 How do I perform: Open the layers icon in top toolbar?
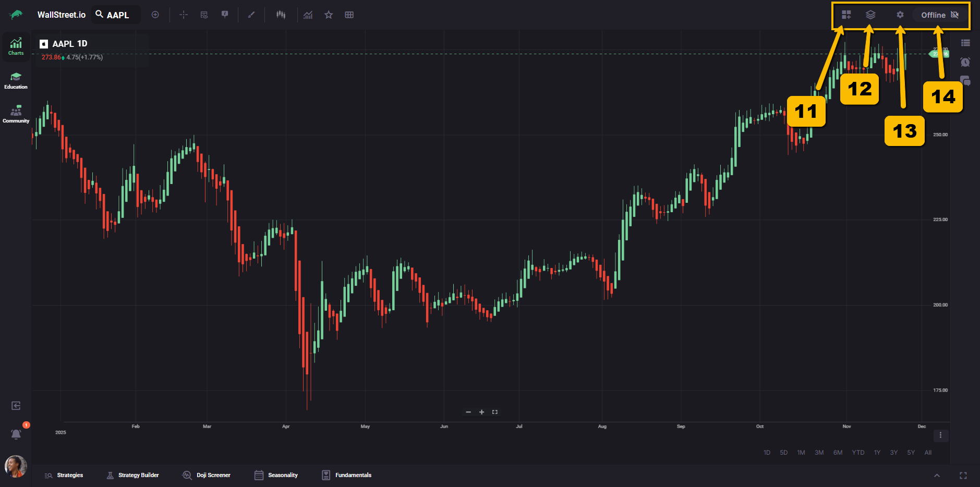point(870,15)
